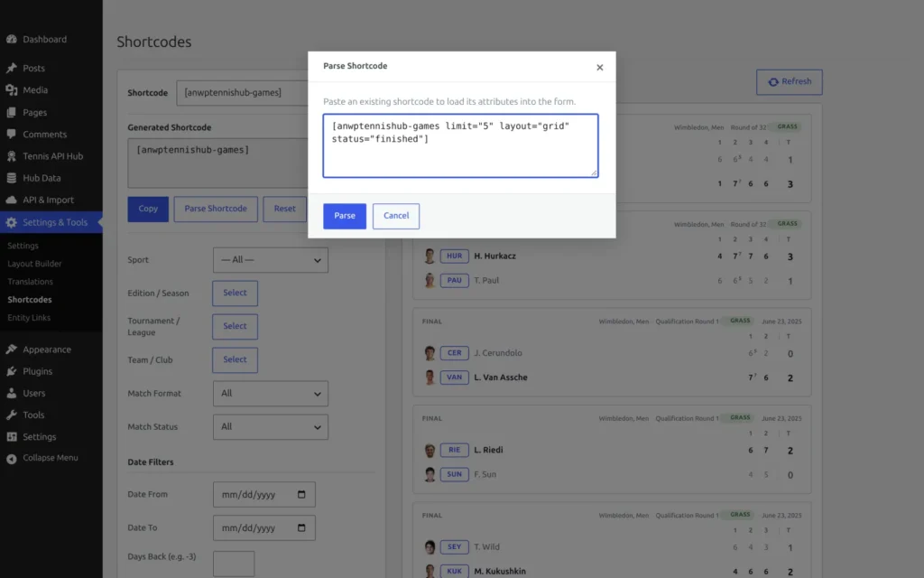Click the SEY country badge
Image resolution: width=924 pixels, height=578 pixels.
(455, 546)
